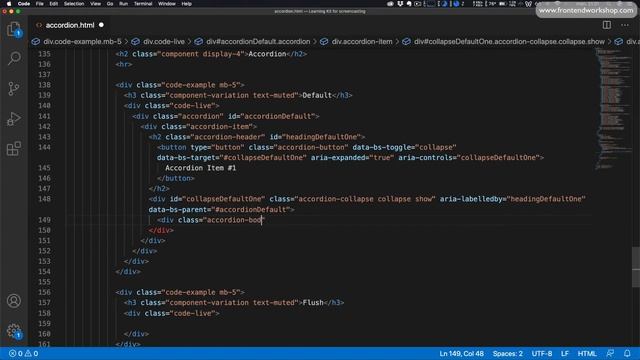Open the Go menu
The width and height of the screenshot is (640, 360).
click(x=110, y=4)
